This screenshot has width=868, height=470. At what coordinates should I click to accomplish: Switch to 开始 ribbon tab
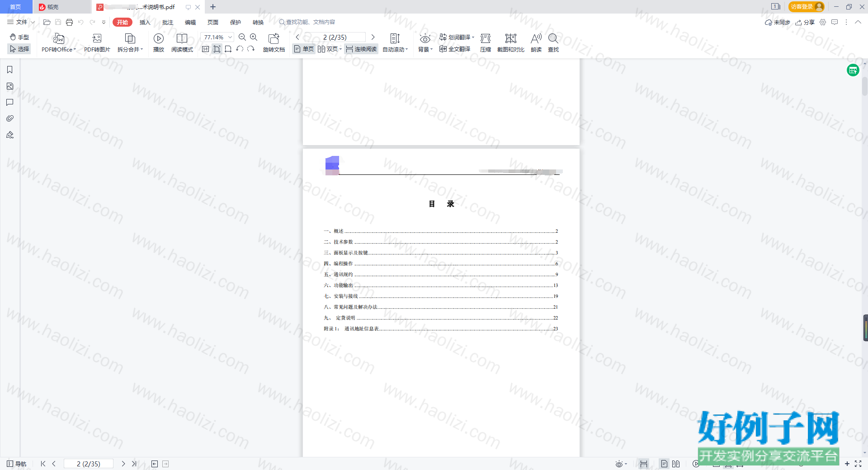(123, 22)
